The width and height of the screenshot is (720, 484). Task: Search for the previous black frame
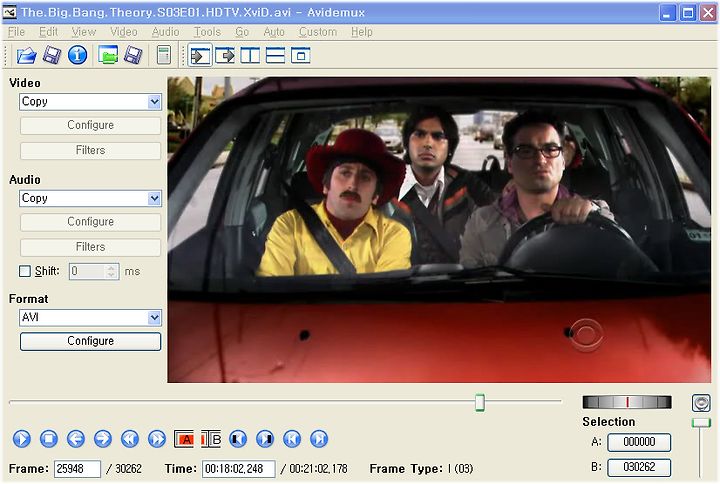(238, 439)
